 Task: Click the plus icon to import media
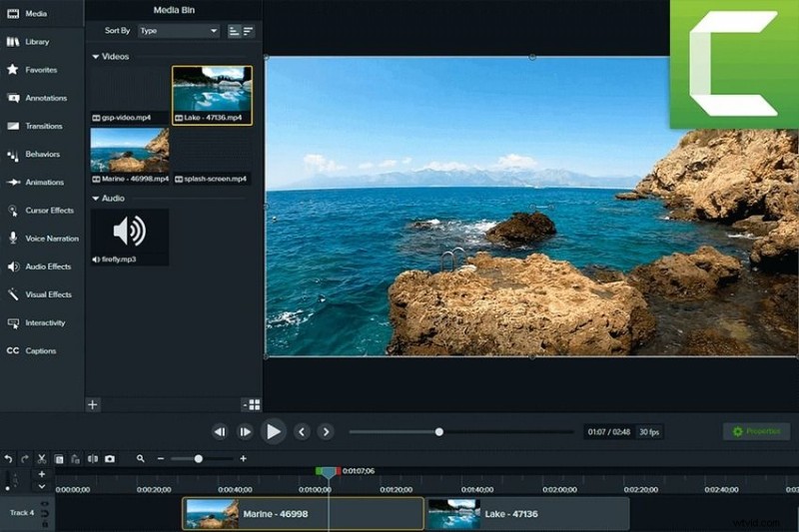pos(93,404)
